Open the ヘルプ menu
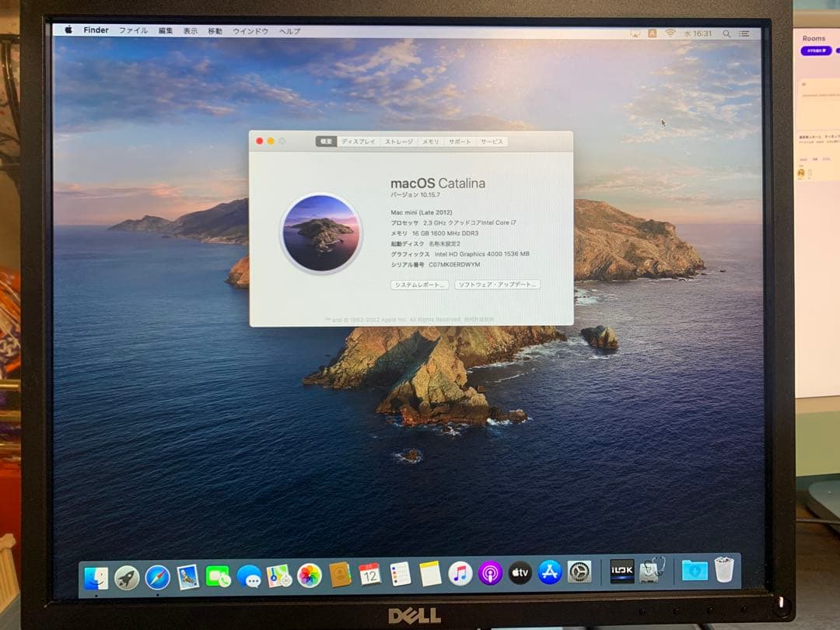The height and width of the screenshot is (630, 840). [289, 31]
